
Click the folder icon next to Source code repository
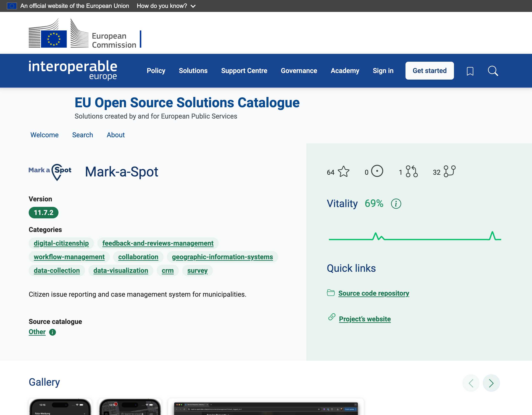coord(331,293)
